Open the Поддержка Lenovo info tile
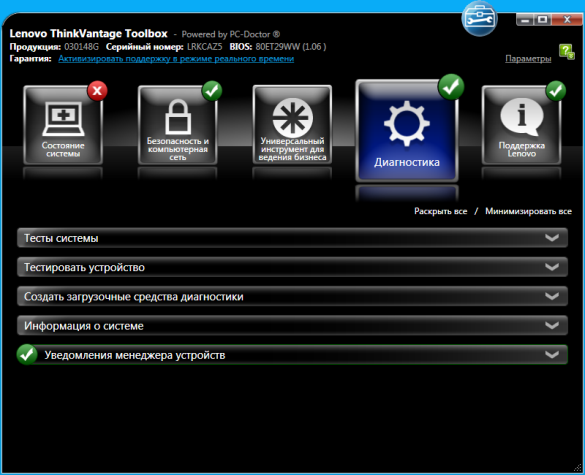 pyautogui.click(x=521, y=125)
